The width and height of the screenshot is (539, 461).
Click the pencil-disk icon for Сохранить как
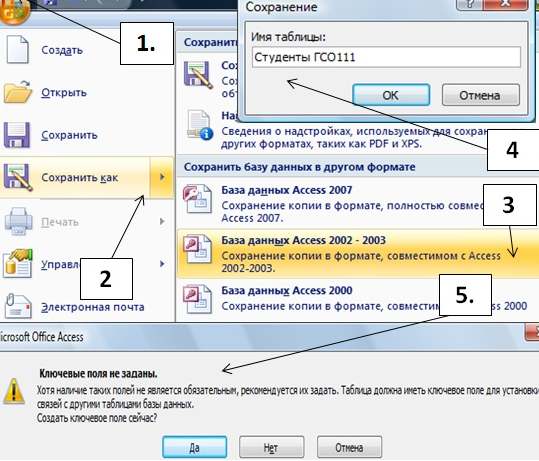18,177
